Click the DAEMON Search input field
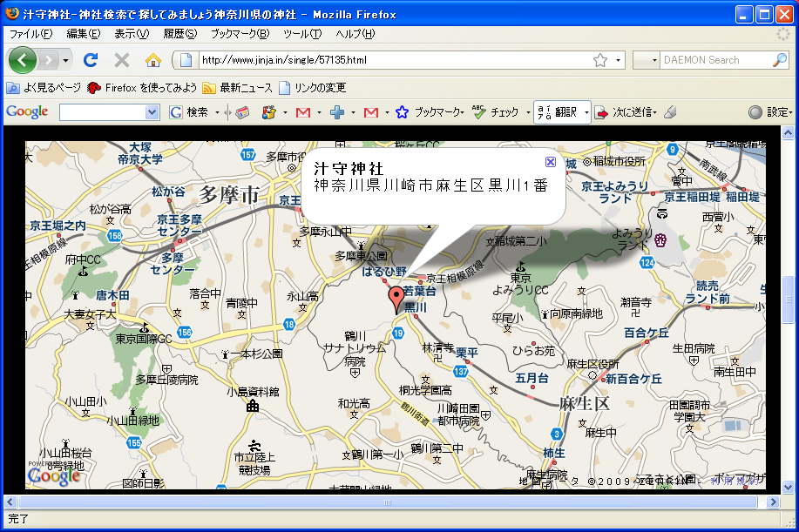 point(716,60)
